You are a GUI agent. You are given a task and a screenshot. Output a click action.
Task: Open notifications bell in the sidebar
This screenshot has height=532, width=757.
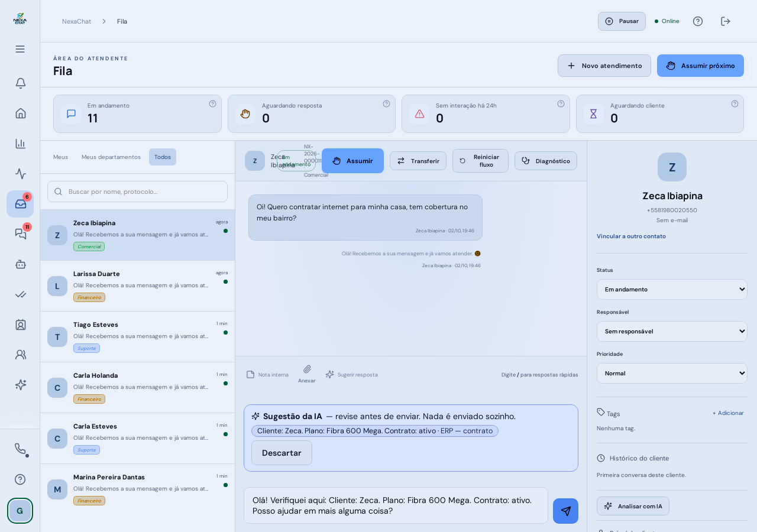point(20,83)
